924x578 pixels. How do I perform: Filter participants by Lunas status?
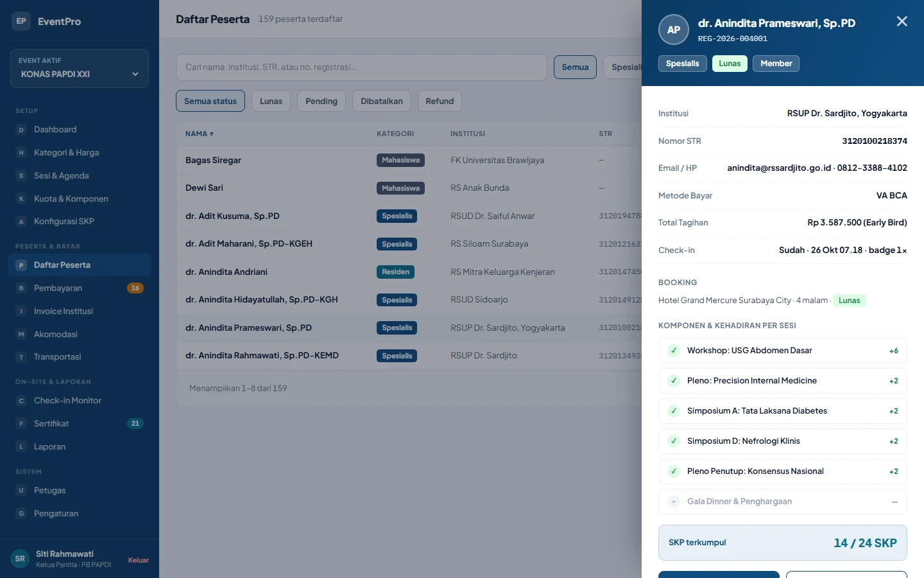271,101
